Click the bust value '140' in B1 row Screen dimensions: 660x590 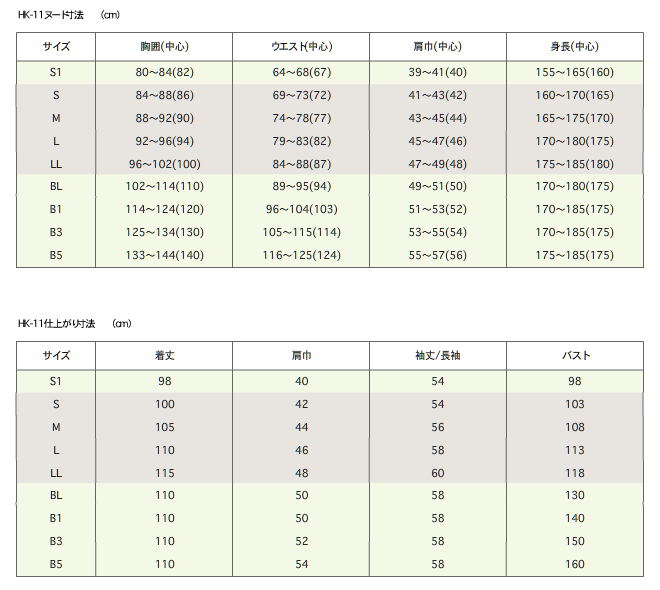575,518
